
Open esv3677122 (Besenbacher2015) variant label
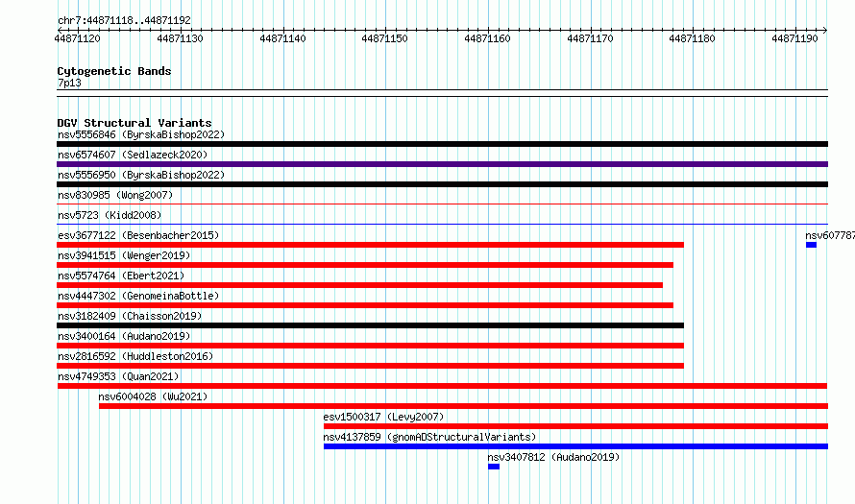pyautogui.click(x=138, y=235)
